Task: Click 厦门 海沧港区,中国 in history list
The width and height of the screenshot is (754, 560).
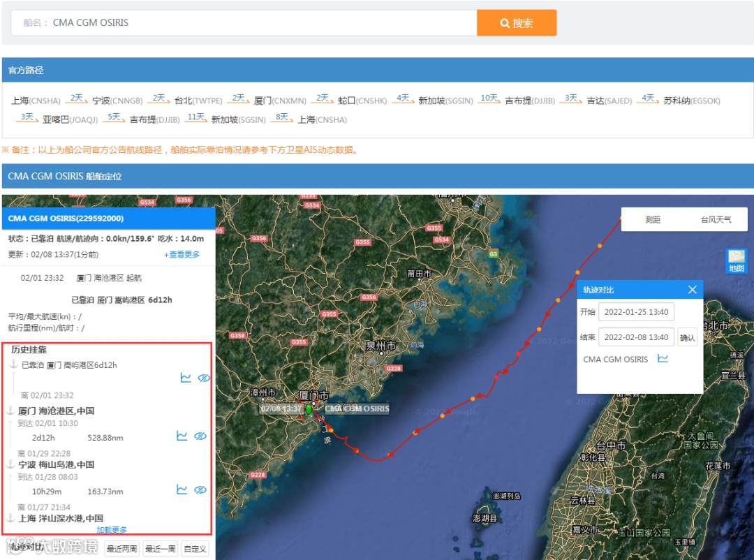Action: click(56, 411)
